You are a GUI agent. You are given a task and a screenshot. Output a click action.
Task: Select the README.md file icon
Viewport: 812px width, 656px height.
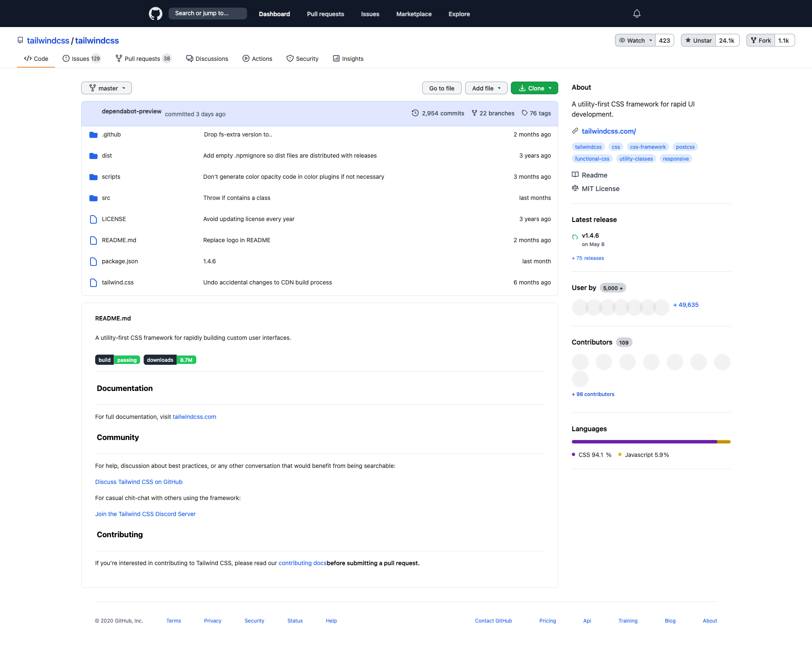click(93, 240)
